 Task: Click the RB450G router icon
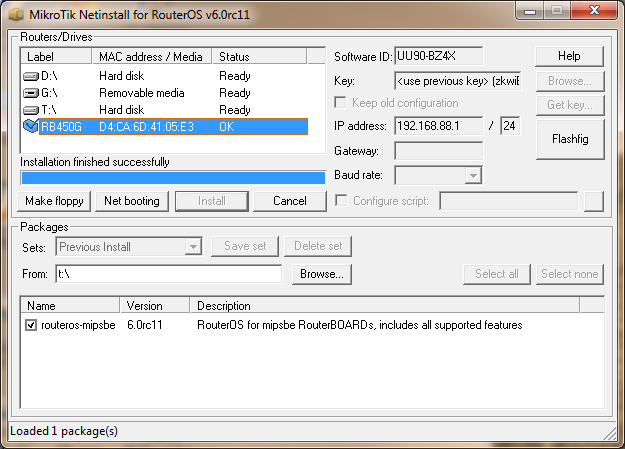tap(31, 126)
